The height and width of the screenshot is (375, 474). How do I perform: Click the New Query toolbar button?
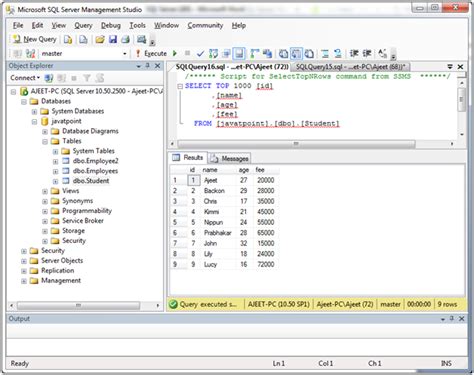coord(35,39)
